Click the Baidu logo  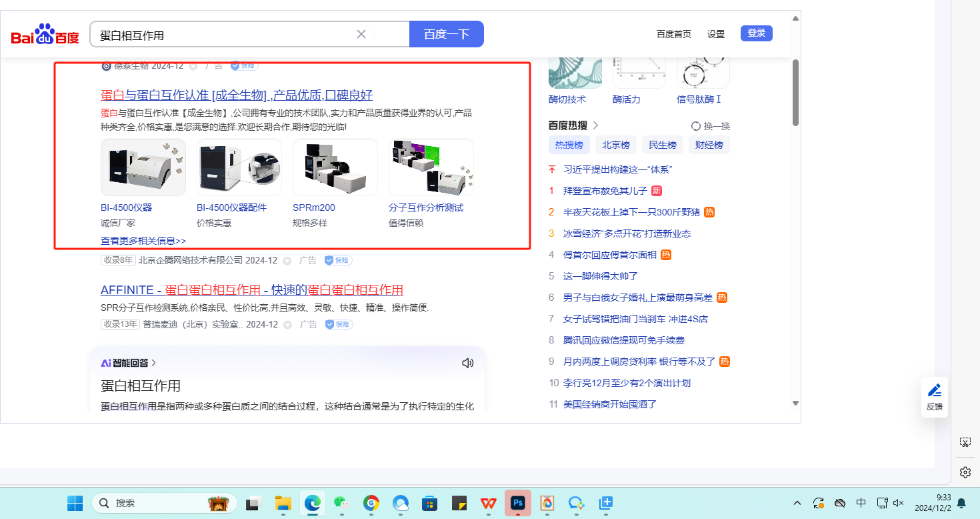point(45,34)
